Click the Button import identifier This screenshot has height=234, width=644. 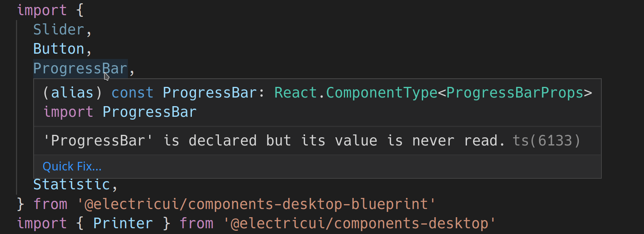(x=59, y=49)
